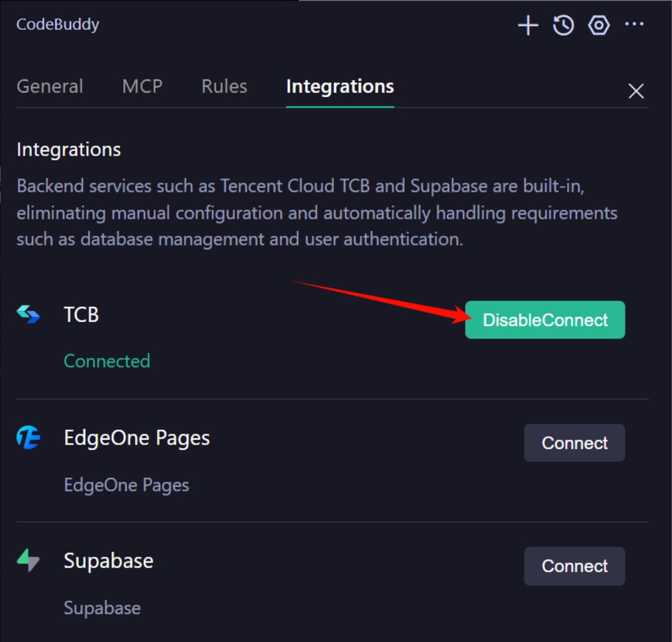Click the plus icon for new chat
The width and height of the screenshot is (672, 642).
(528, 25)
